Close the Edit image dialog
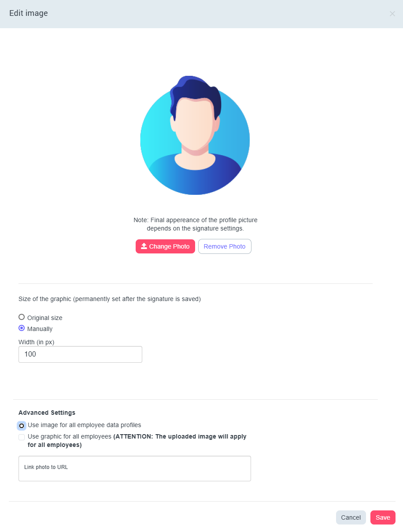This screenshot has width=403, height=532. tap(392, 14)
